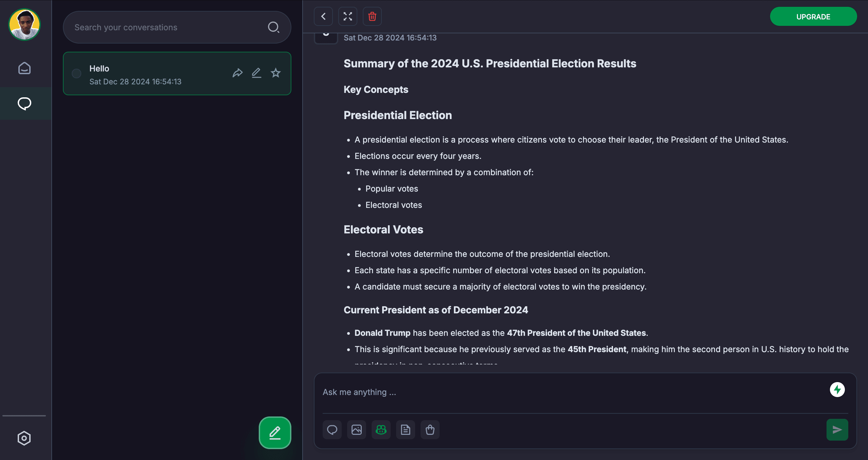Click the user profile avatar
Image resolution: width=868 pixels, height=460 pixels.
point(24,24)
